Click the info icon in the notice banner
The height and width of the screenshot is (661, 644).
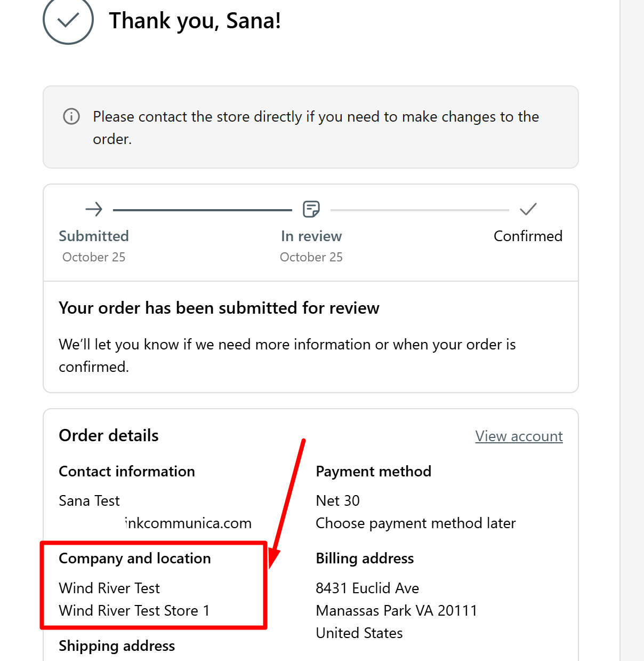click(x=71, y=116)
